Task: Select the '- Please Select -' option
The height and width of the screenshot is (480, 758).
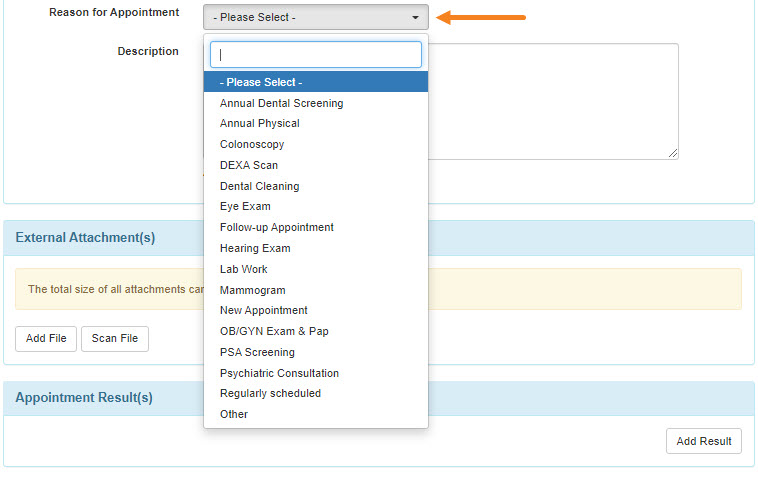Action: coord(315,82)
